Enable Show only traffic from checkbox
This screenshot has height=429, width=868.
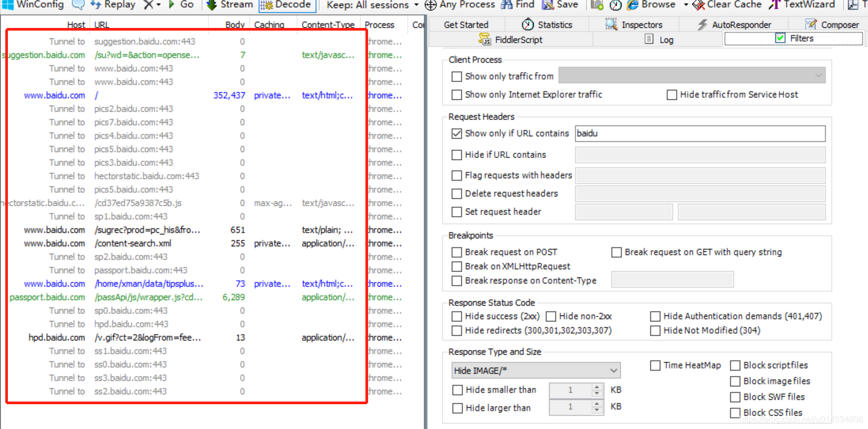click(x=457, y=77)
